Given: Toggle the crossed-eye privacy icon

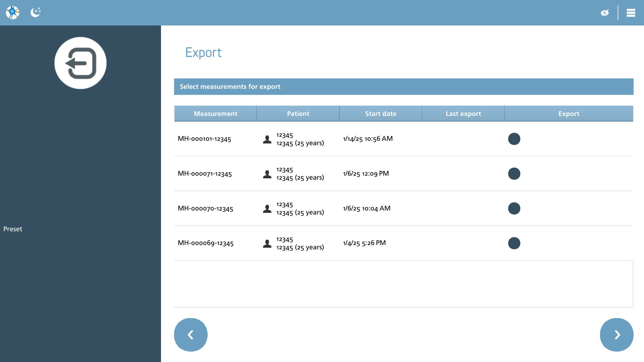Looking at the screenshot, I should [605, 13].
